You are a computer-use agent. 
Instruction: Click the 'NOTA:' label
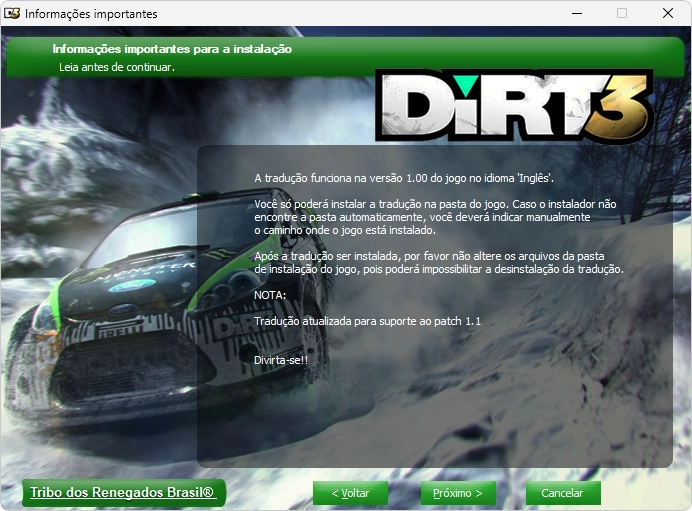tap(270, 295)
